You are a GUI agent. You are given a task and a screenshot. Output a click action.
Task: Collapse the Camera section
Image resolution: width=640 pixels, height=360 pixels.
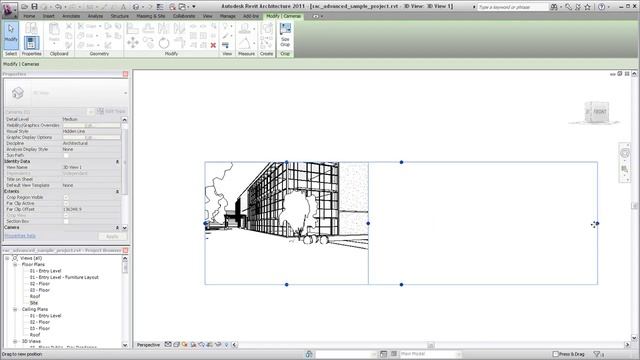click(118, 227)
